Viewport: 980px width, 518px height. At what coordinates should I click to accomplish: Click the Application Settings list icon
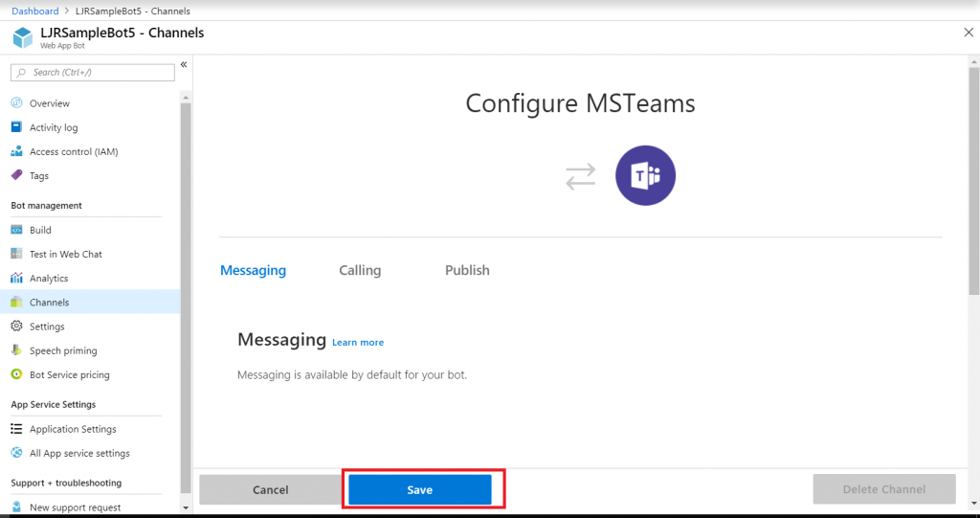pos(17,429)
